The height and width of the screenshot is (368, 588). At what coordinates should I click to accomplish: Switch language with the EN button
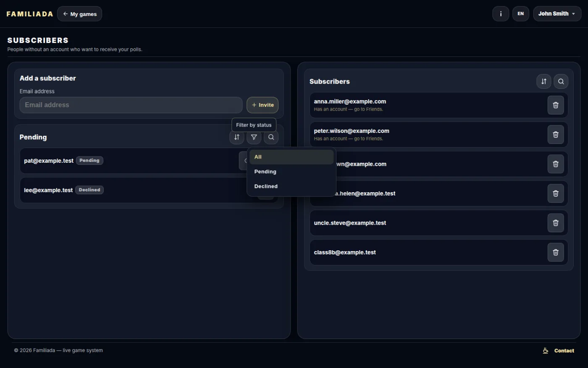pos(520,14)
